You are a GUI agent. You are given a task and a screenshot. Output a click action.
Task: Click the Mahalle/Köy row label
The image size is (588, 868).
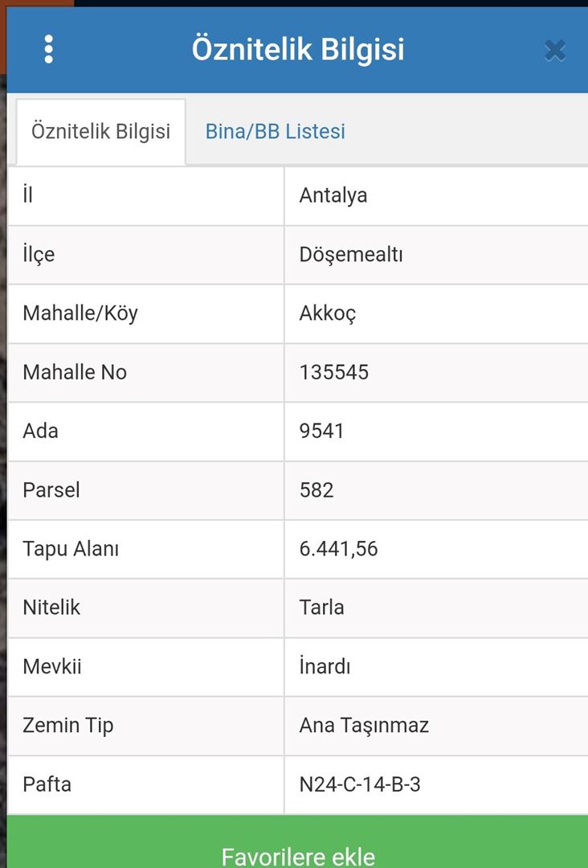point(80,313)
